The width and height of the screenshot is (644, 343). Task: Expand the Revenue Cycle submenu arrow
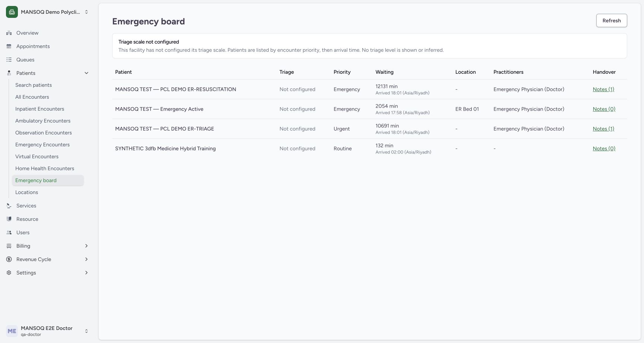click(86, 259)
